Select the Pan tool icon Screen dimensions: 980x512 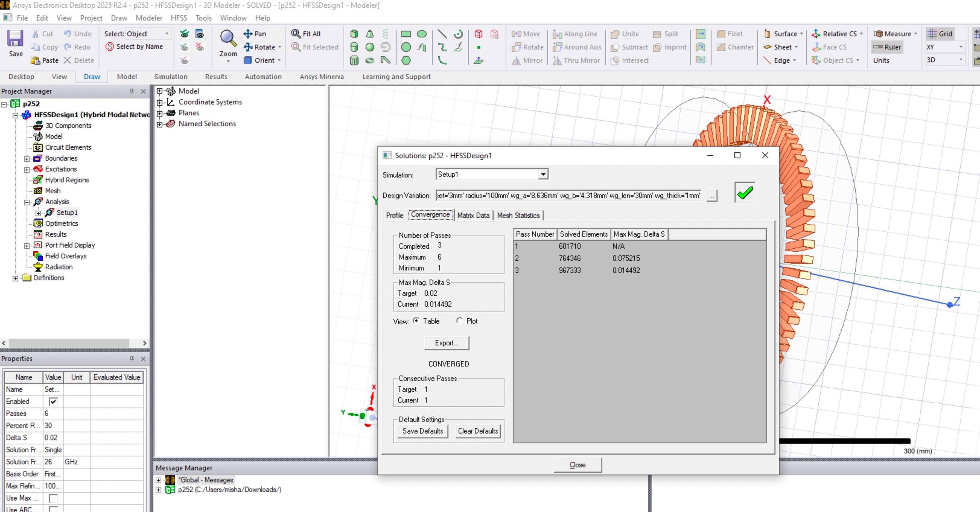[248, 34]
